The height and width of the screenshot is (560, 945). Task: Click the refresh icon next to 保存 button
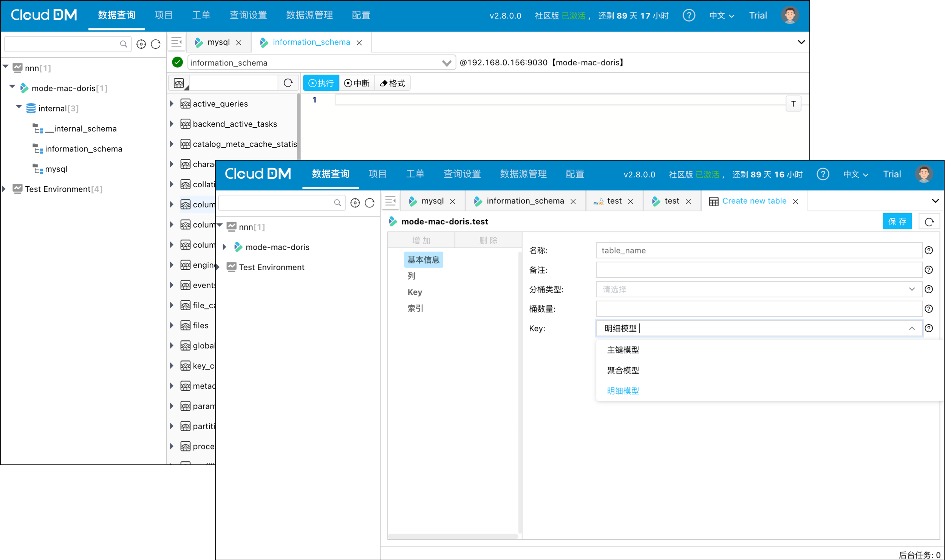pyautogui.click(x=929, y=221)
